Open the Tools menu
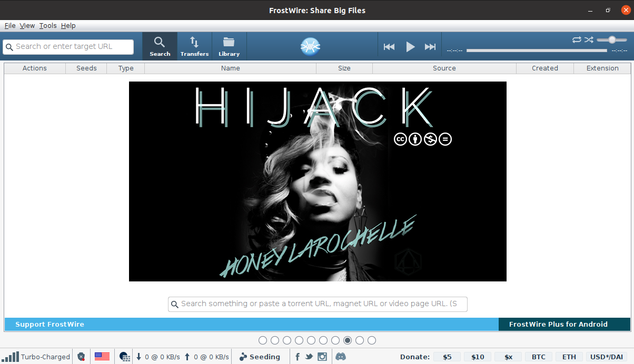634x364 pixels. coord(48,25)
